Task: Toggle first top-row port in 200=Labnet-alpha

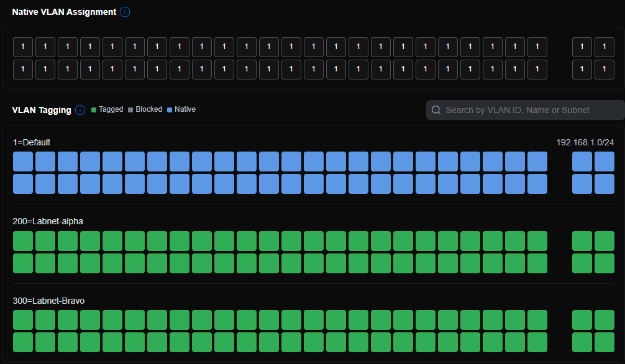Action: click(23, 241)
